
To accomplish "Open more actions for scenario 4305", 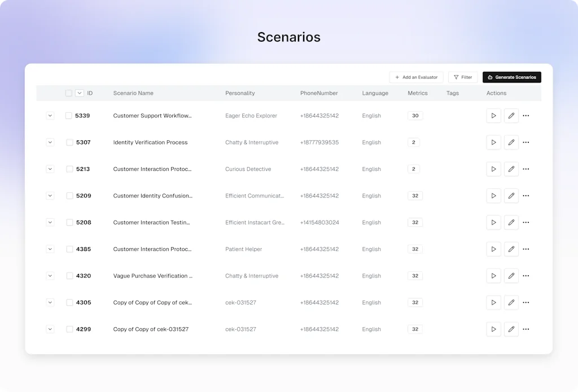I will click(526, 302).
